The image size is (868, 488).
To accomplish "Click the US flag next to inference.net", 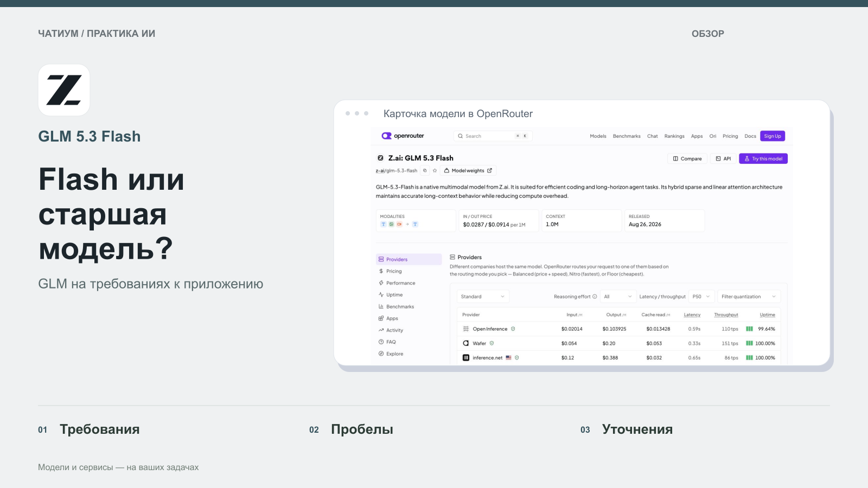I will 509,358.
